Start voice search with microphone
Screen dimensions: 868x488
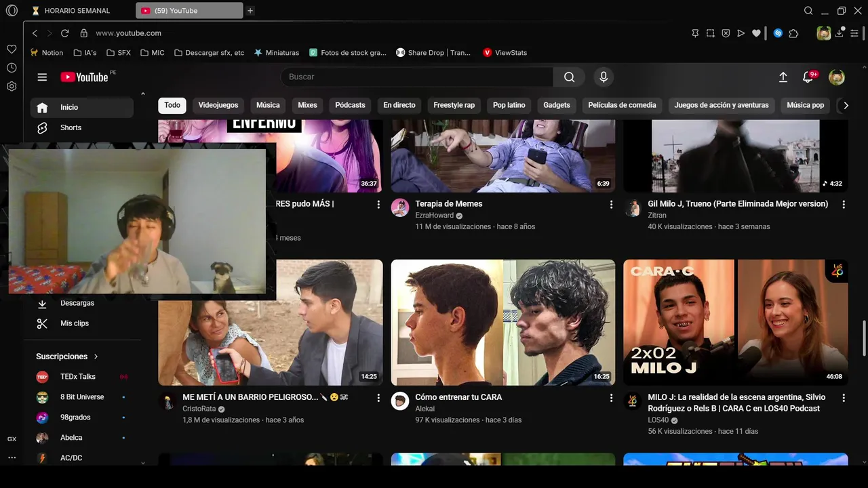[x=604, y=77]
